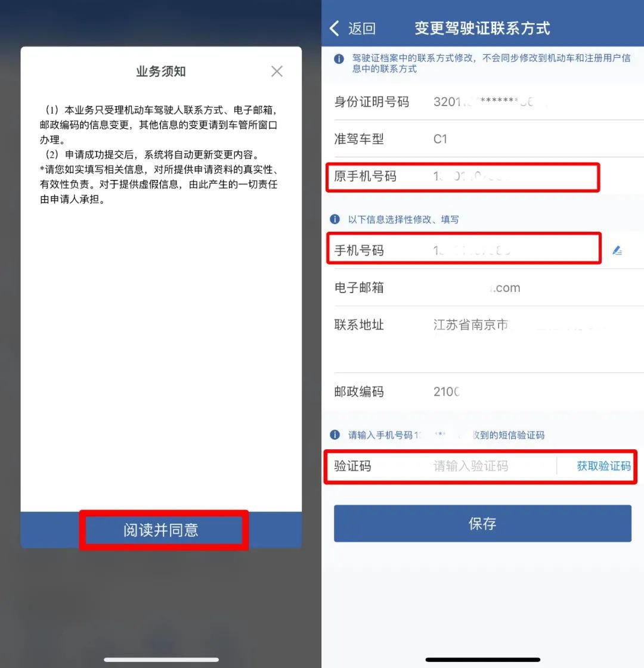The image size is (644, 668).
Task: Tap the 电子邮箱 field
Action: (489, 288)
